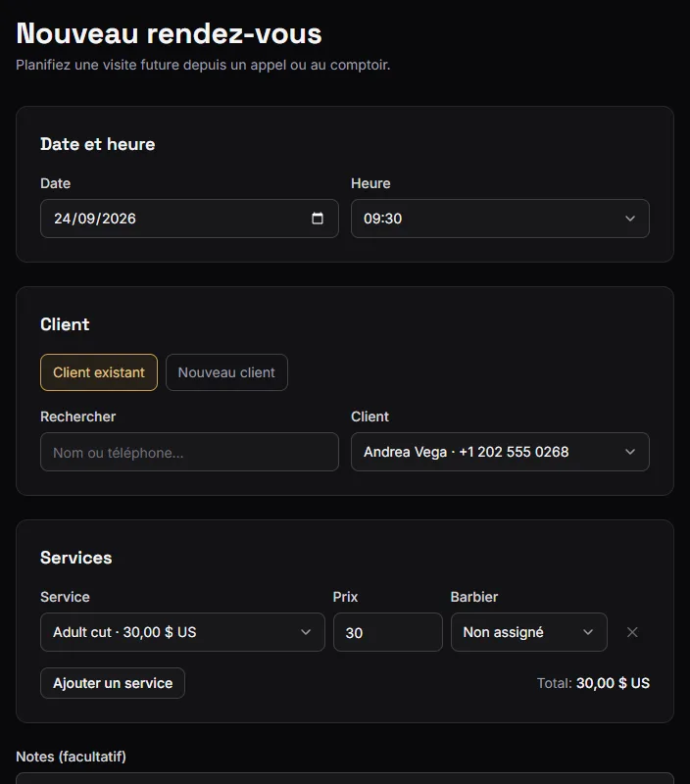This screenshot has width=690, height=784.
Task: Open the Barbier dropdown showing Non assigné
Action: point(529,632)
